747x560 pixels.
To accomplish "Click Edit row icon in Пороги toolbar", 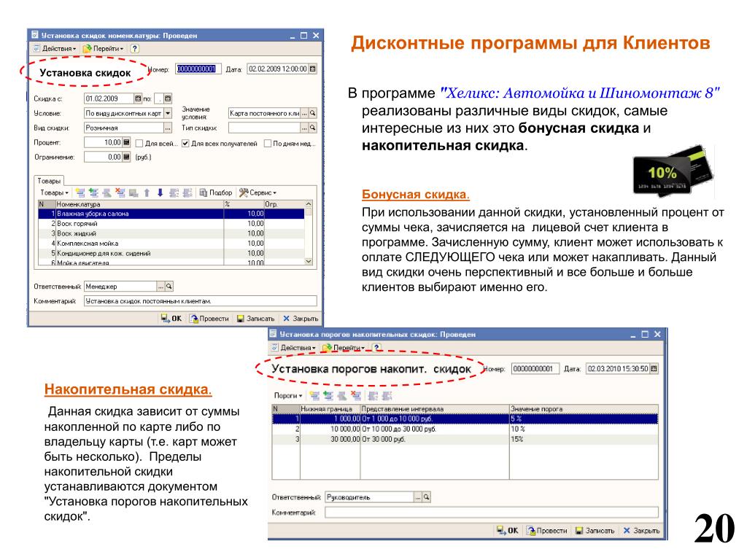I will point(341,395).
